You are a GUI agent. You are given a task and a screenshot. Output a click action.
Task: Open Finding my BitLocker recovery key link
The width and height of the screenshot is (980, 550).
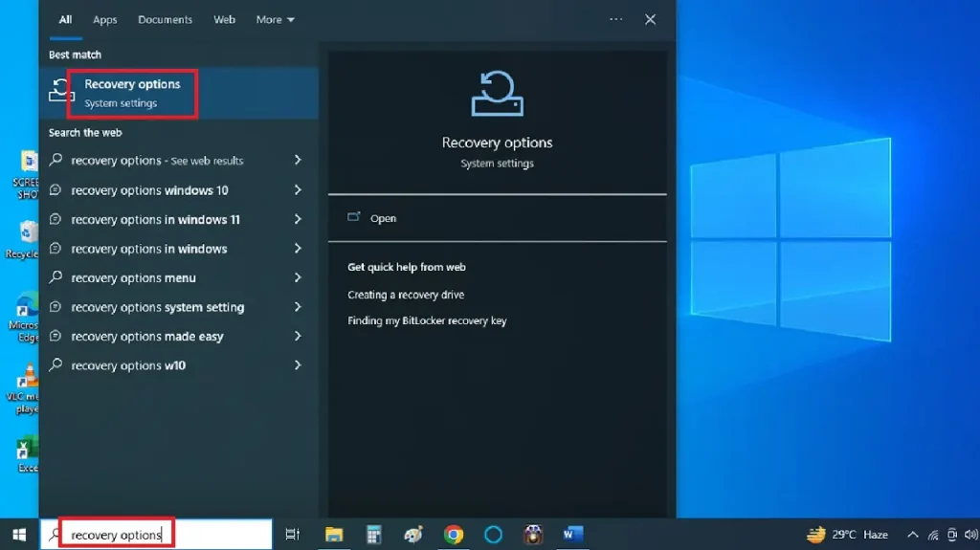click(427, 320)
